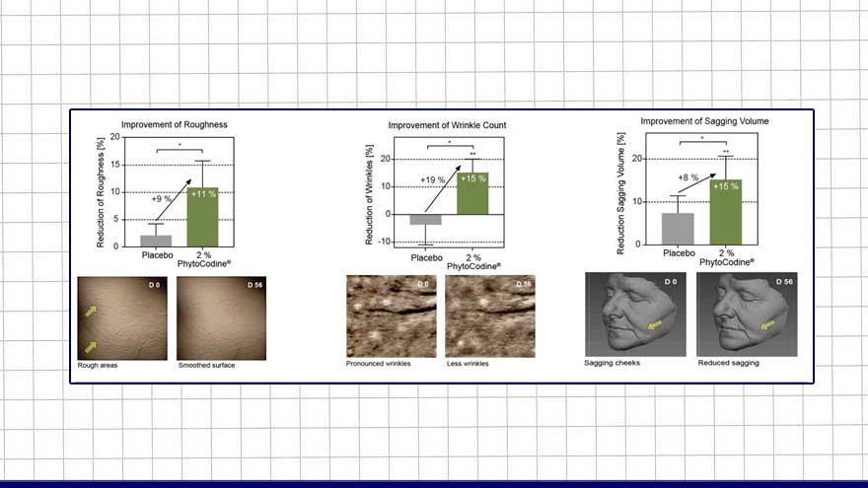Open the D 56 less wrinkles image
This screenshot has height=488, width=868.
point(490,315)
